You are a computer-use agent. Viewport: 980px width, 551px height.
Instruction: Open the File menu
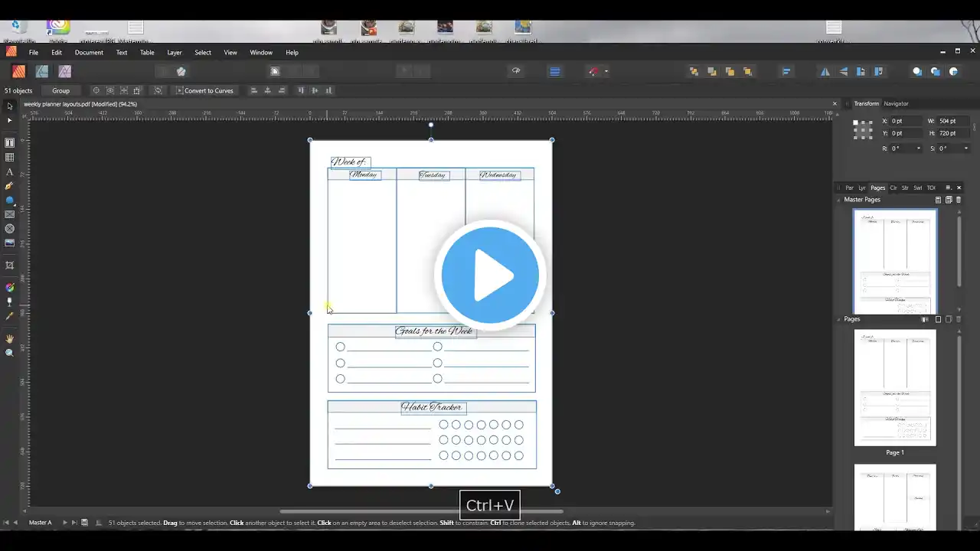(x=34, y=53)
